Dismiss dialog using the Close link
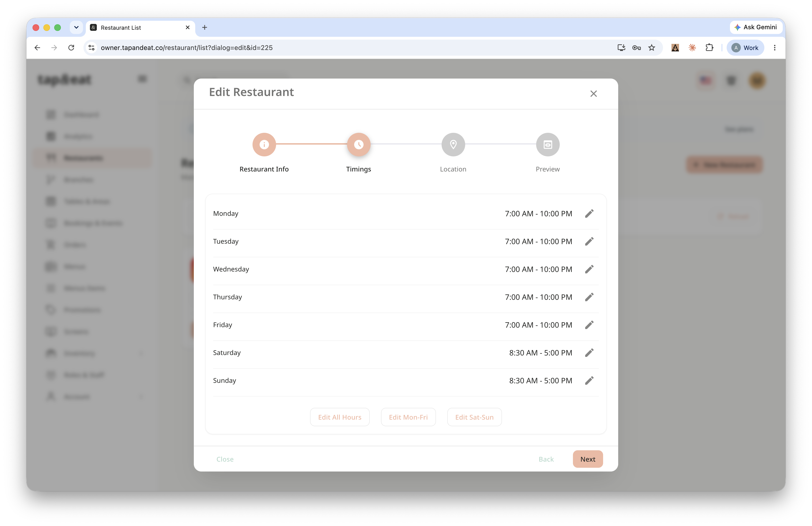The image size is (812, 526). 225,459
